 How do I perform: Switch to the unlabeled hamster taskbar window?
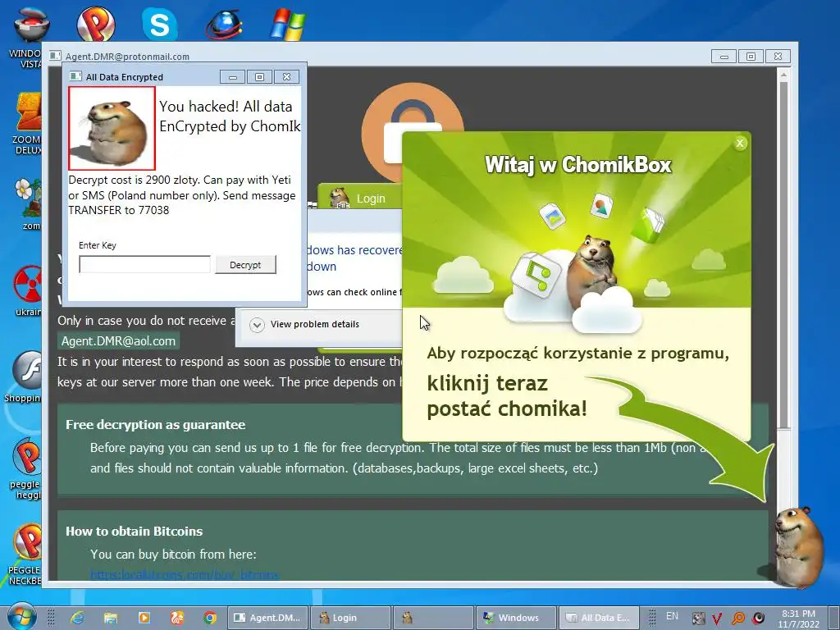point(433,618)
